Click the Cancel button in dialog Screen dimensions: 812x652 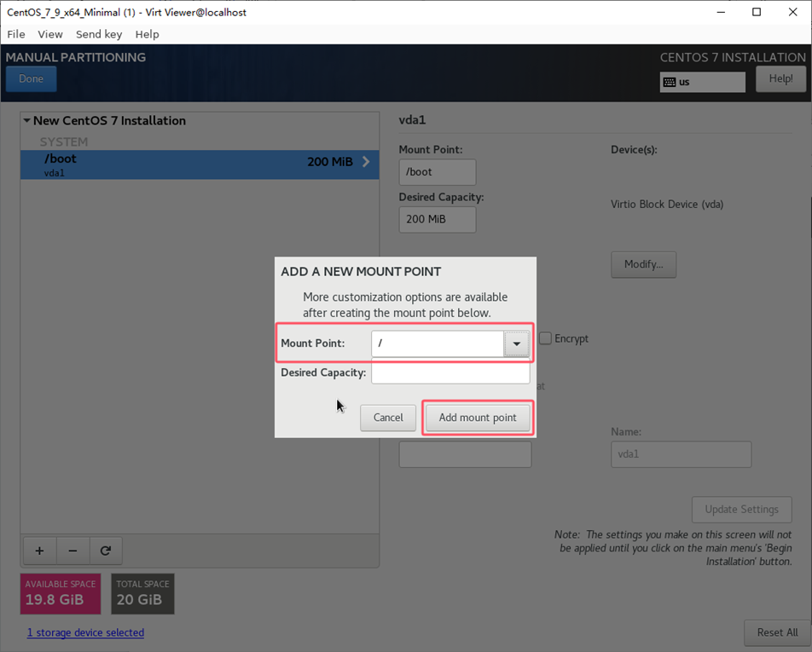click(x=388, y=418)
